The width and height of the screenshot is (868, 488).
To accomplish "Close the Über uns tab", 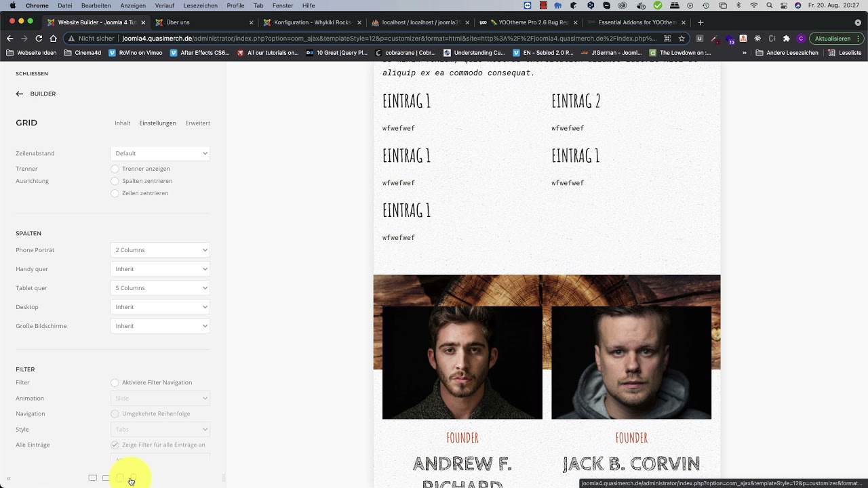I will (x=251, y=22).
